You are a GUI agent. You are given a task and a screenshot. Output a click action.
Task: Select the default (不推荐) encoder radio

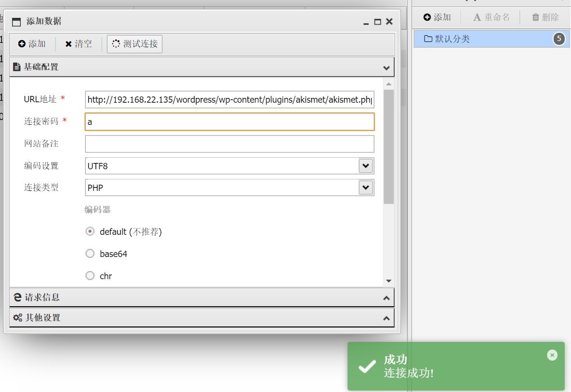click(90, 231)
